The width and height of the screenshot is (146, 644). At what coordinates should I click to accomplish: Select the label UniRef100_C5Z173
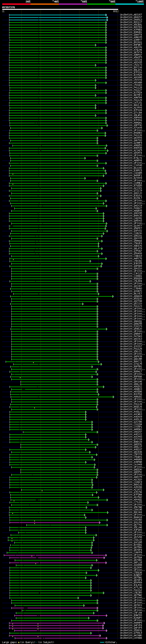(131, 65)
